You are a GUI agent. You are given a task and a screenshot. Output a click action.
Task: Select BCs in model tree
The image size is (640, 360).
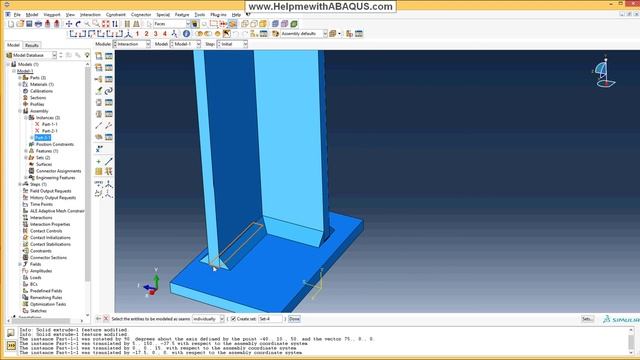click(x=33, y=284)
